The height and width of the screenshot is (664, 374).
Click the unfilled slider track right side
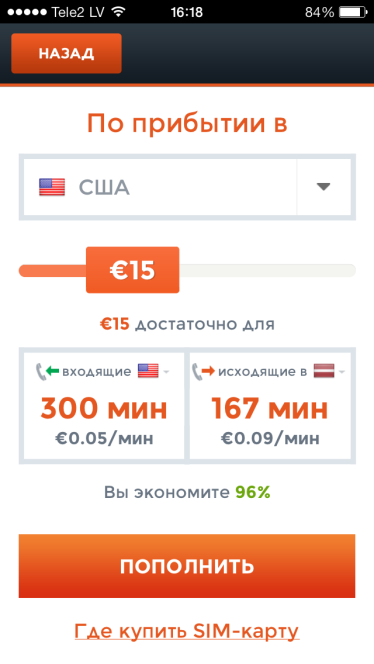[267, 270]
